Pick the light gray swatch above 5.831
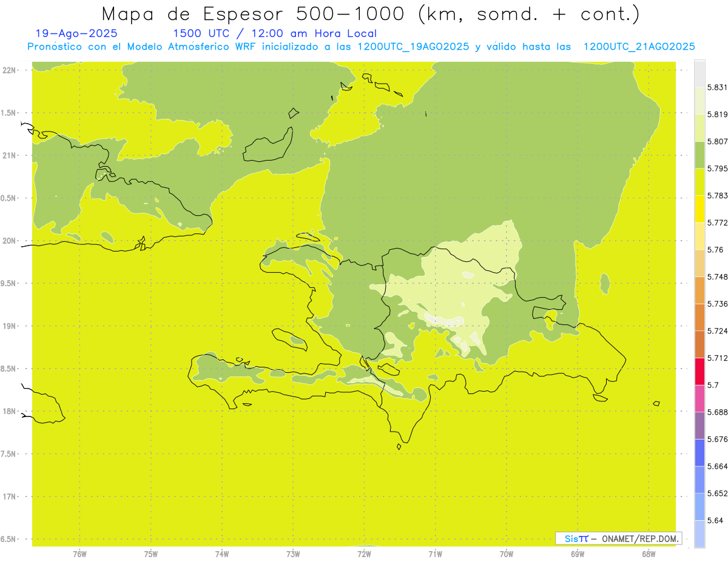 [699, 74]
